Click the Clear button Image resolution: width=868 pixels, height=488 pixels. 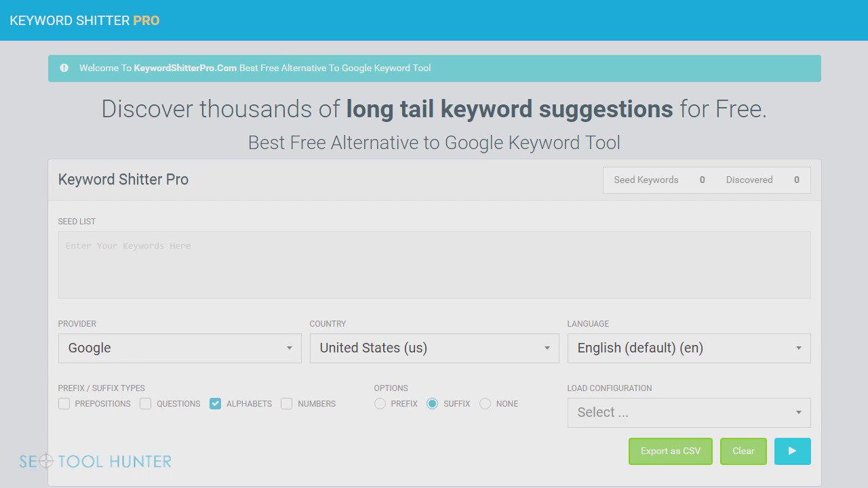click(743, 451)
